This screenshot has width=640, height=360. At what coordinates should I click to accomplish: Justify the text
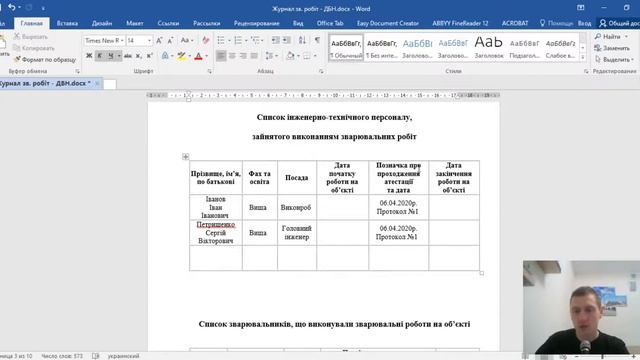click(254, 56)
